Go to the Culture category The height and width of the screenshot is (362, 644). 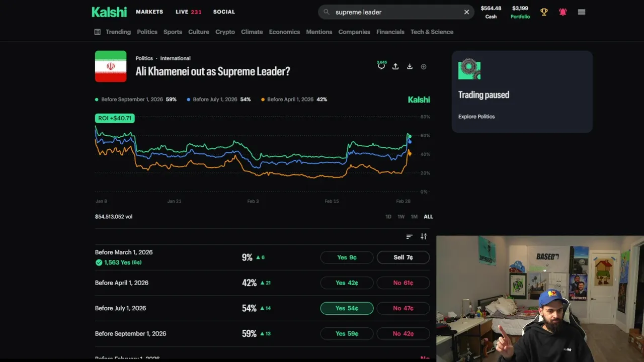[199, 32]
